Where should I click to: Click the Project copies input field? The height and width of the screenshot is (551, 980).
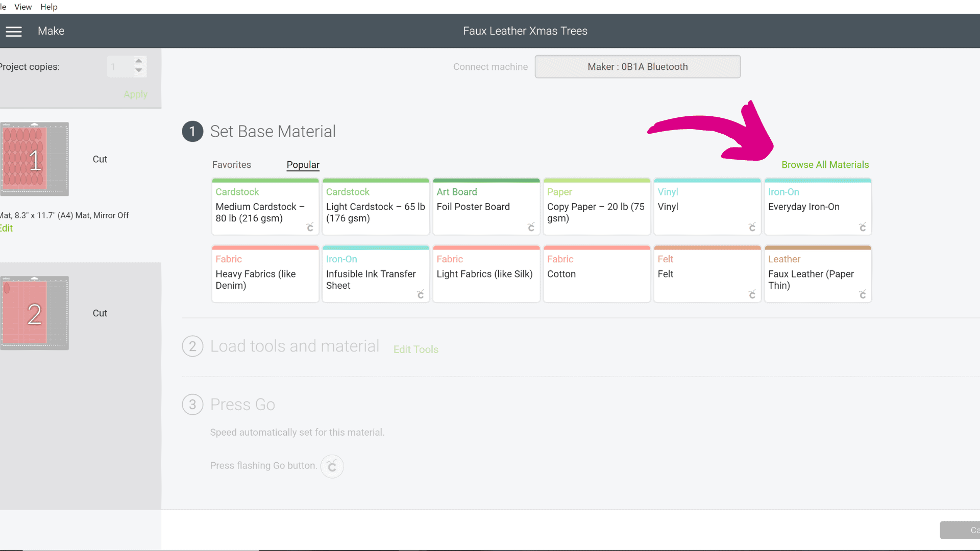(119, 66)
